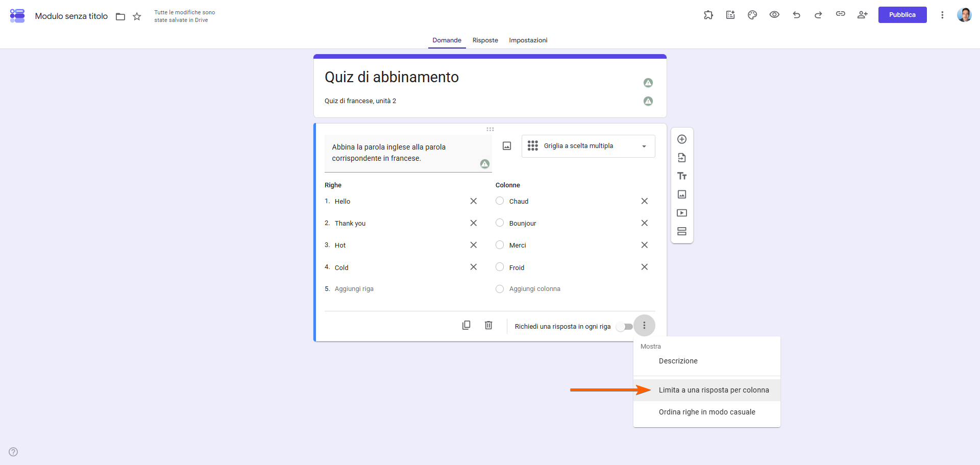The image size is (980, 465).
Task: Preview the form with eye icon
Action: click(x=774, y=15)
